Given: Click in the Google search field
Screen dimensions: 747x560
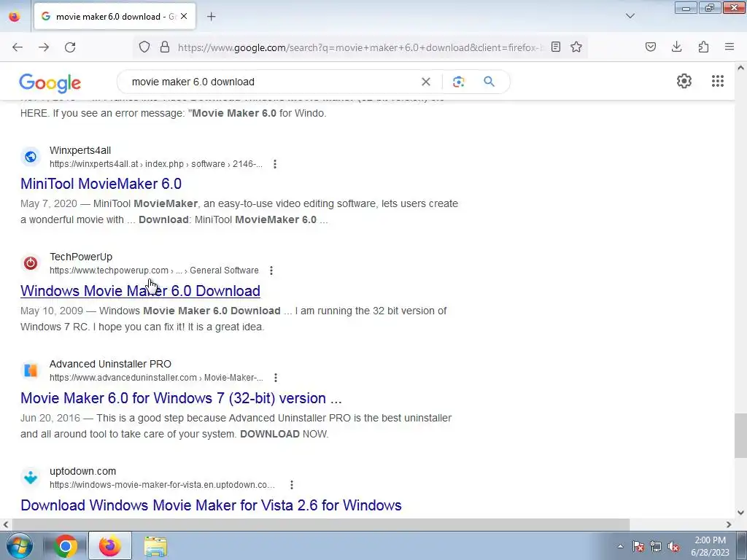Looking at the screenshot, I should [271, 82].
